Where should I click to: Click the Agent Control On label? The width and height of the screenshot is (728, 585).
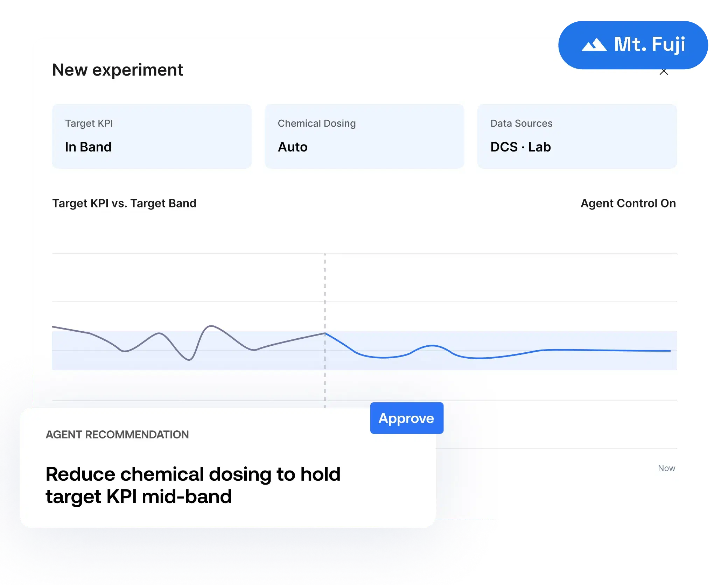tap(628, 203)
